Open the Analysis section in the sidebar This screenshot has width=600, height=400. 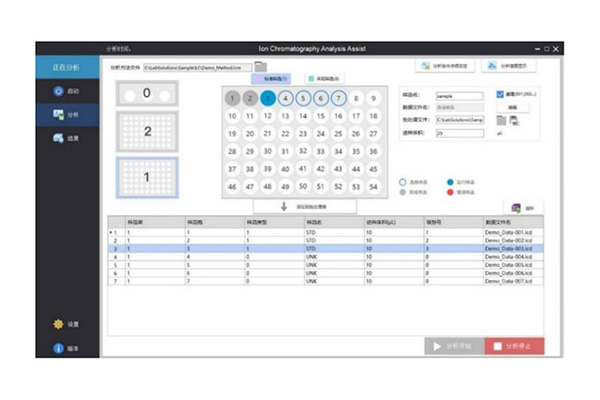click(x=67, y=114)
